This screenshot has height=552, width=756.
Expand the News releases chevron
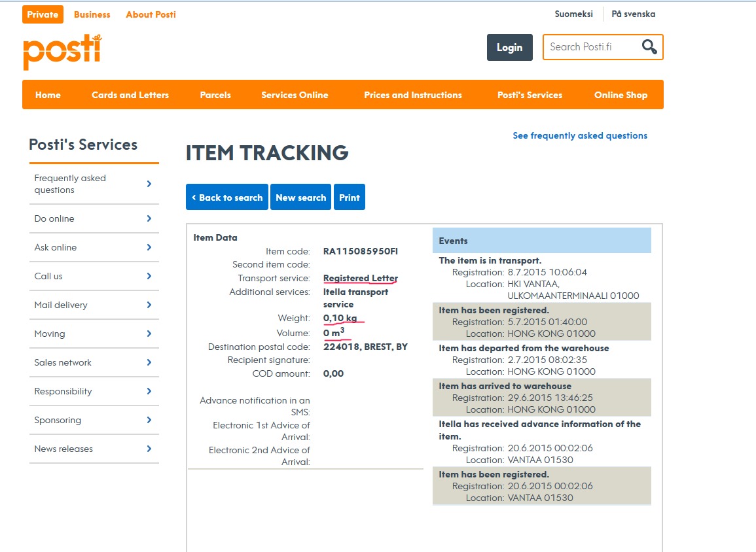click(149, 449)
